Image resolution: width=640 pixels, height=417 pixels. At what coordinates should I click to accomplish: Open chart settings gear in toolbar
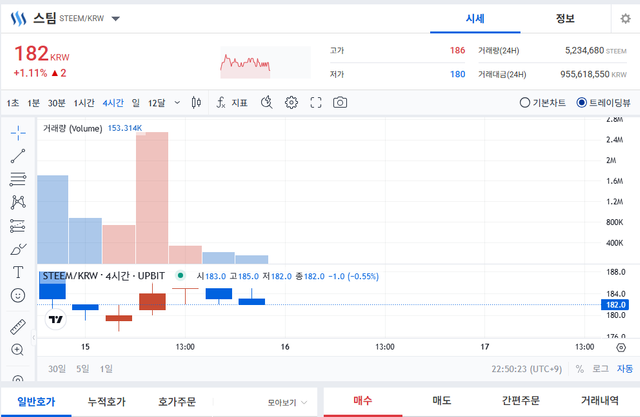291,102
